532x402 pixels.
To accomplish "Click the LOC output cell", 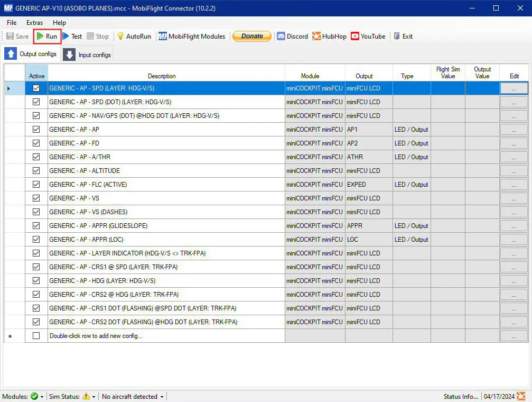I will click(369, 240).
